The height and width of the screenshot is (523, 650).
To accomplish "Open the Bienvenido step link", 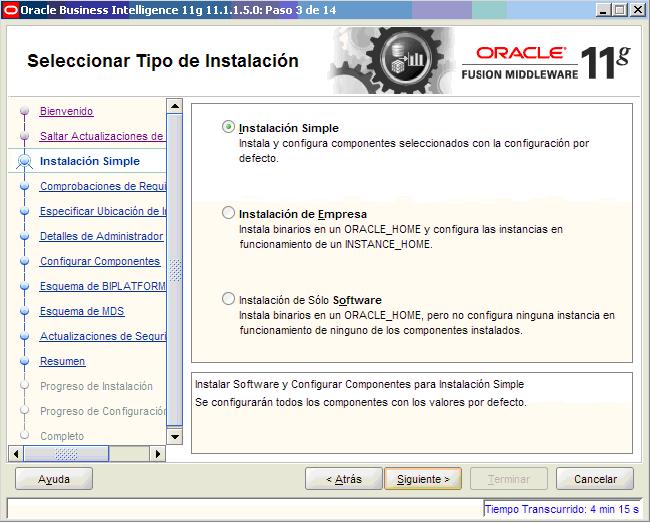I will coord(66,111).
